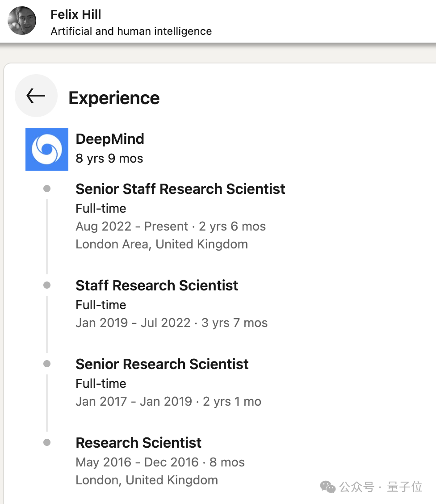The width and height of the screenshot is (436, 504).
Task: Click the London Area, United Kingdom location
Action: (x=162, y=244)
